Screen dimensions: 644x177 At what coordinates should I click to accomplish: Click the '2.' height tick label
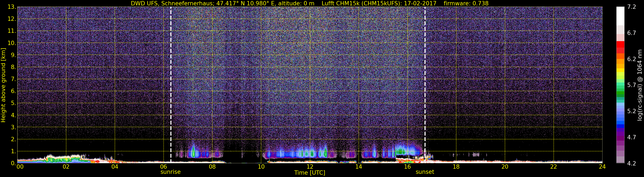[13, 139]
